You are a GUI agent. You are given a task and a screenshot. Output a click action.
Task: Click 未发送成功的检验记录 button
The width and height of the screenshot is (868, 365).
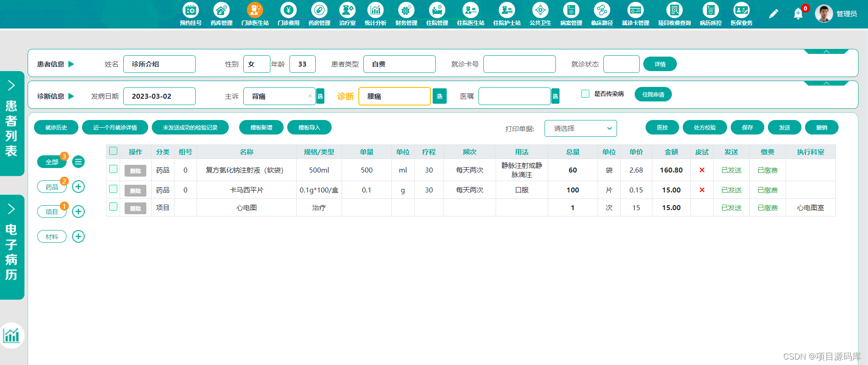[190, 127]
